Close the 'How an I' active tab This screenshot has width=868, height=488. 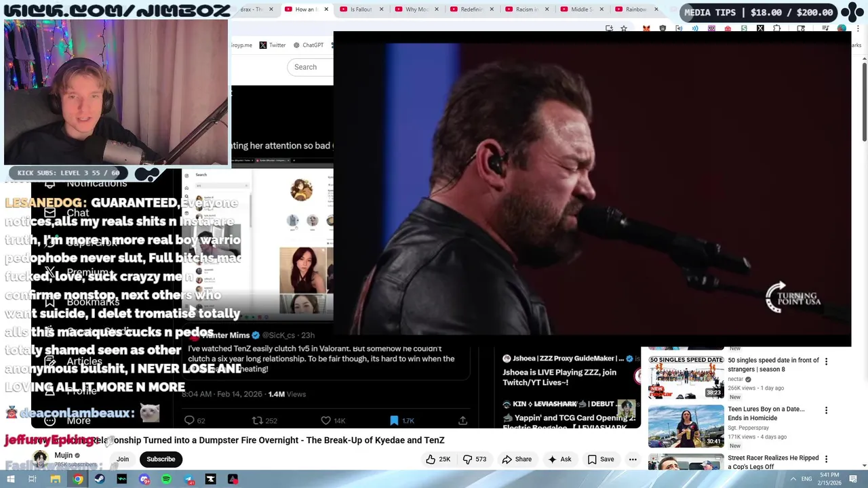(x=326, y=9)
